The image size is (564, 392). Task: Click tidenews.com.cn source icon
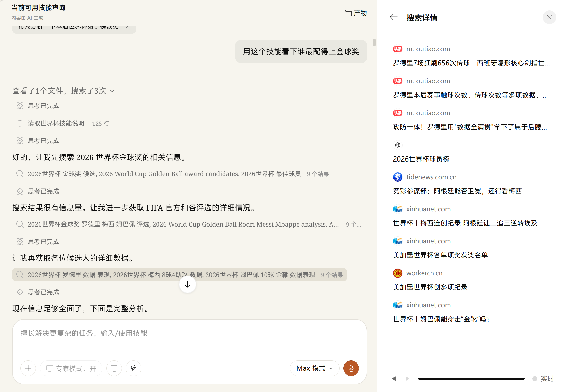[x=398, y=177]
